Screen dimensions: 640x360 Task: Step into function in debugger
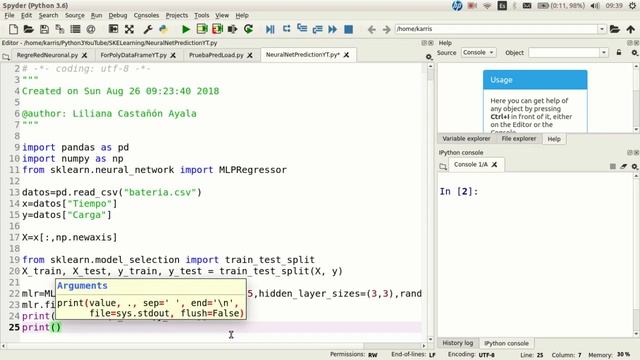coord(302,29)
